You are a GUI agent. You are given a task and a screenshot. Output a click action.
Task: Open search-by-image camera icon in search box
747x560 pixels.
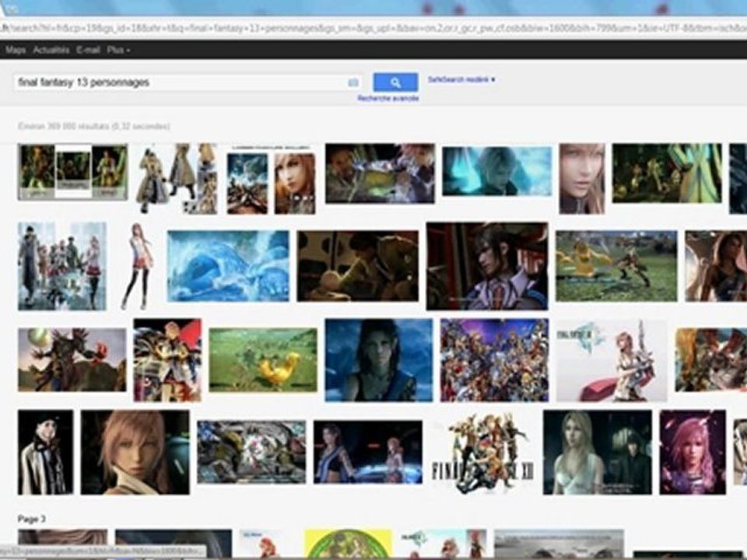[353, 82]
